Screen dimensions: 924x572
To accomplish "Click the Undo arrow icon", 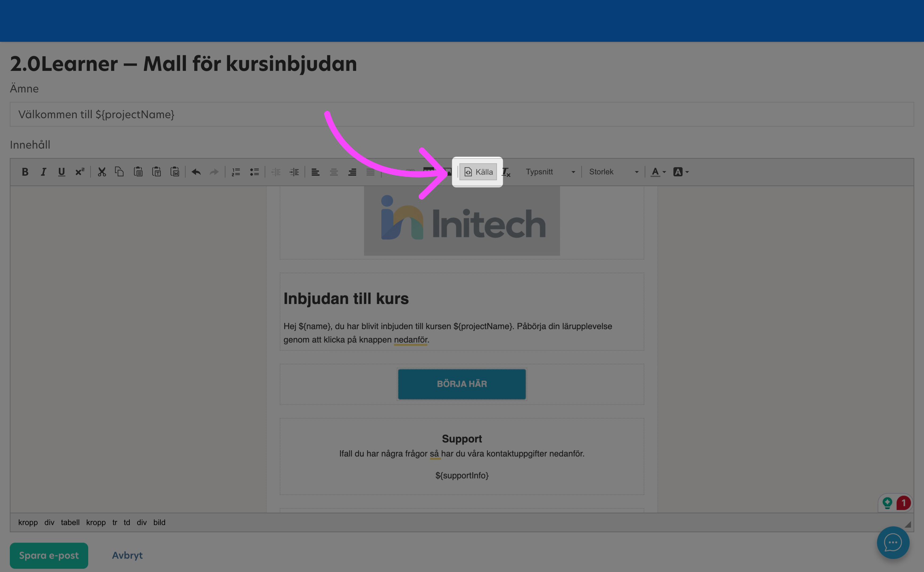I will tap(196, 172).
